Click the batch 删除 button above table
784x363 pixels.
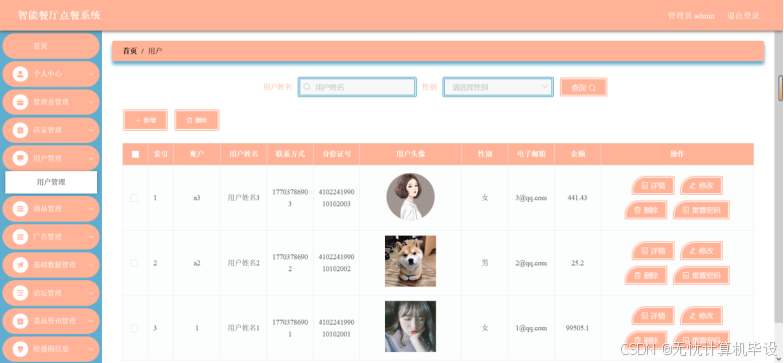click(196, 120)
